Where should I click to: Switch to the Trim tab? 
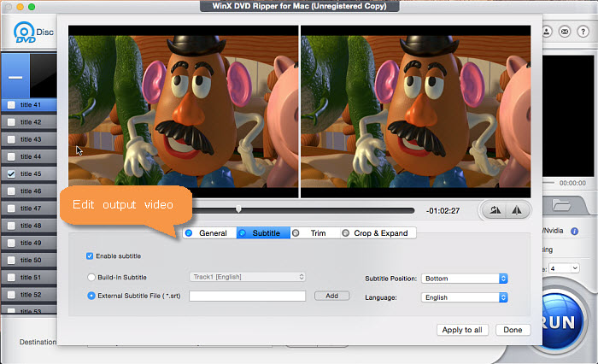pos(315,233)
